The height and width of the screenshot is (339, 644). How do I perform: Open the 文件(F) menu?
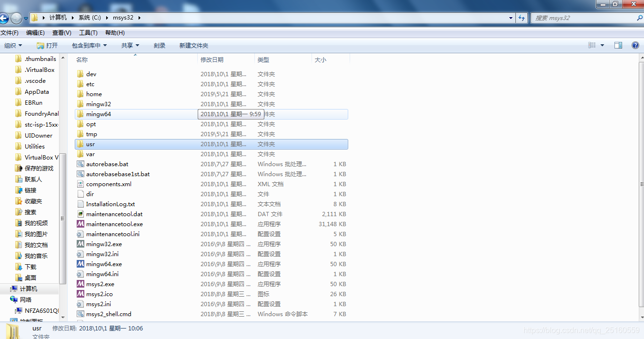(10, 33)
